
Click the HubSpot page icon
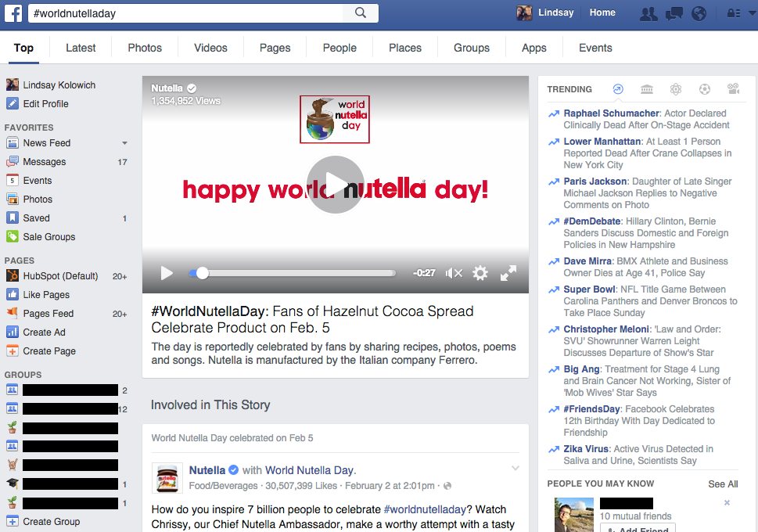pos(12,275)
